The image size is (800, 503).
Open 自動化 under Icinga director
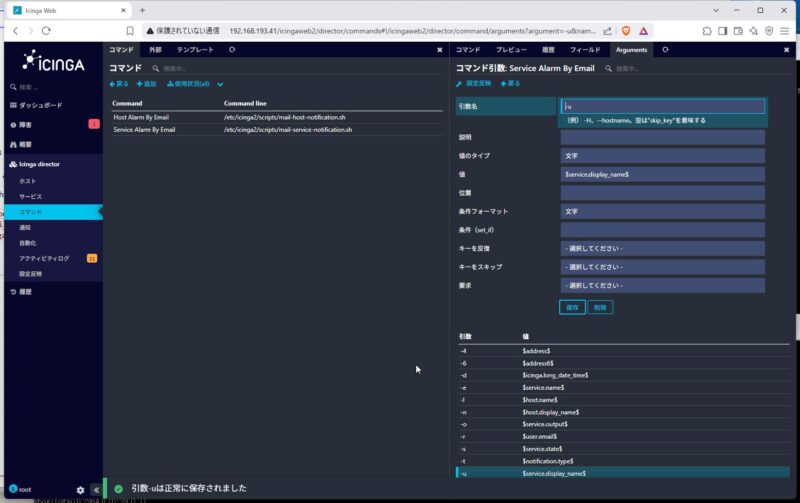point(28,243)
